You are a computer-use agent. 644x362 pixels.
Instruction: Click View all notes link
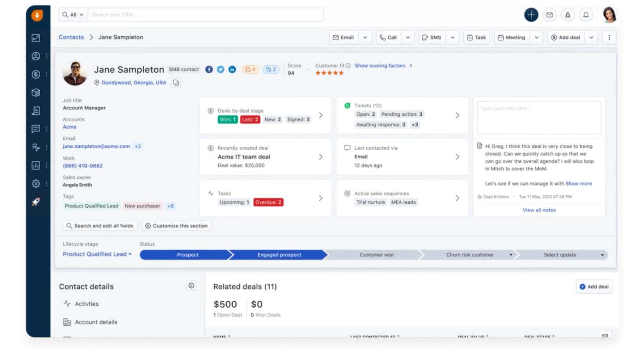click(x=539, y=210)
